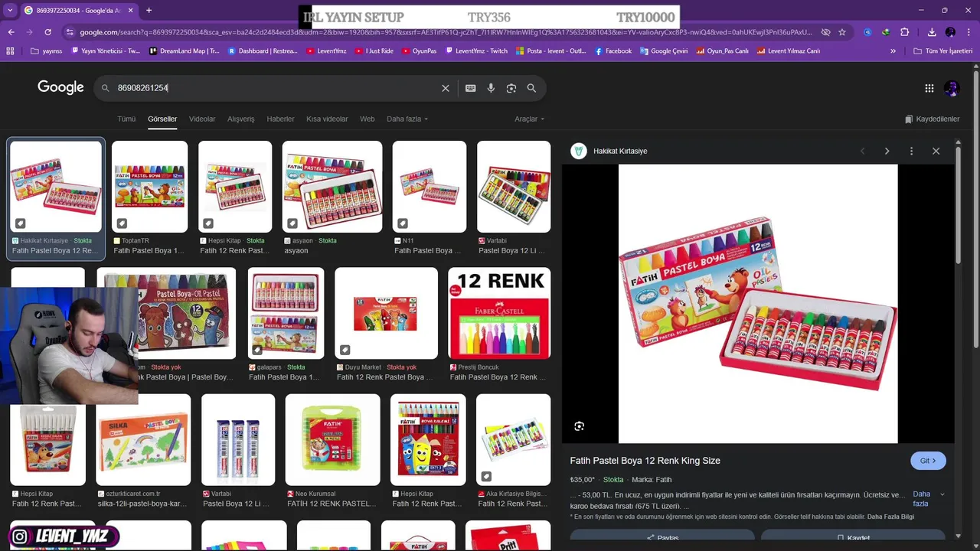Screen dimensions: 980x551
Task: Open the Google apps grid
Action: tap(929, 88)
